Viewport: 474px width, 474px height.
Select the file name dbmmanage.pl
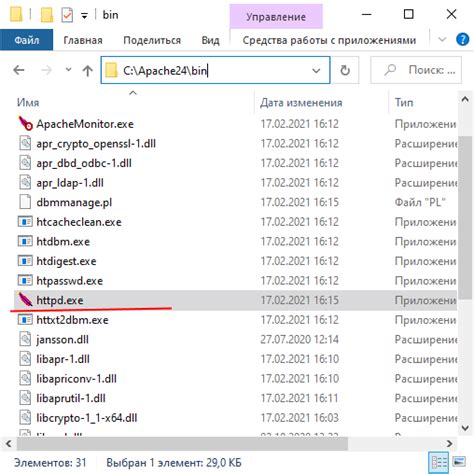point(74,202)
